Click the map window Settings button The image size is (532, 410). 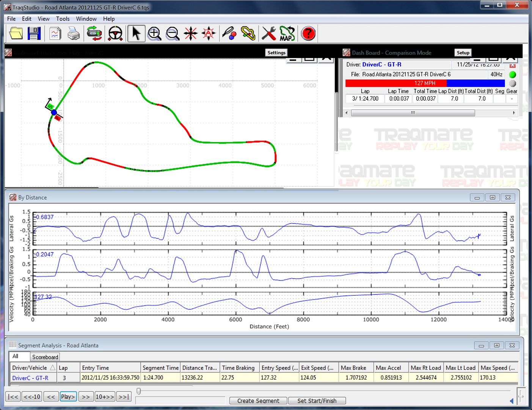click(276, 53)
